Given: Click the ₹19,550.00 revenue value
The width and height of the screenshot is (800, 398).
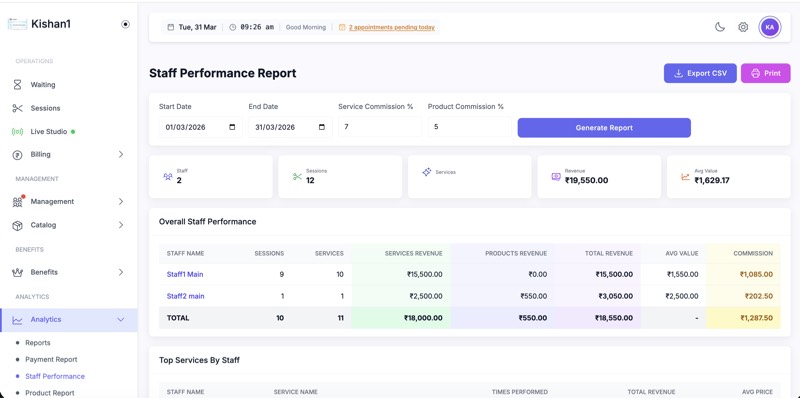Looking at the screenshot, I should 586,181.
